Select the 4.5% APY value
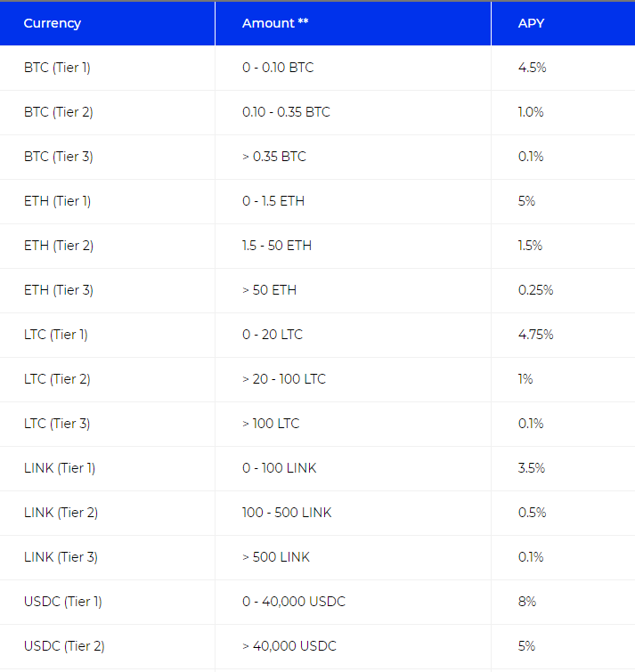Screen dimensions: 635x672 point(532,68)
